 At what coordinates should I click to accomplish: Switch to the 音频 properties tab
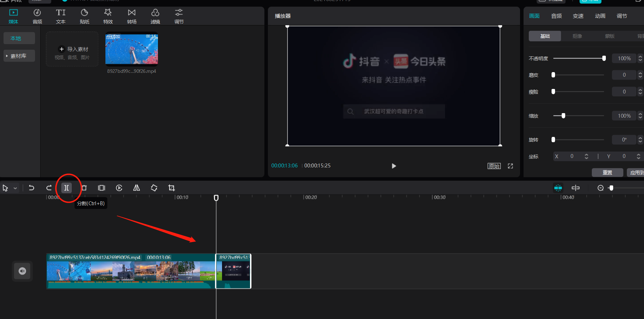click(x=556, y=16)
